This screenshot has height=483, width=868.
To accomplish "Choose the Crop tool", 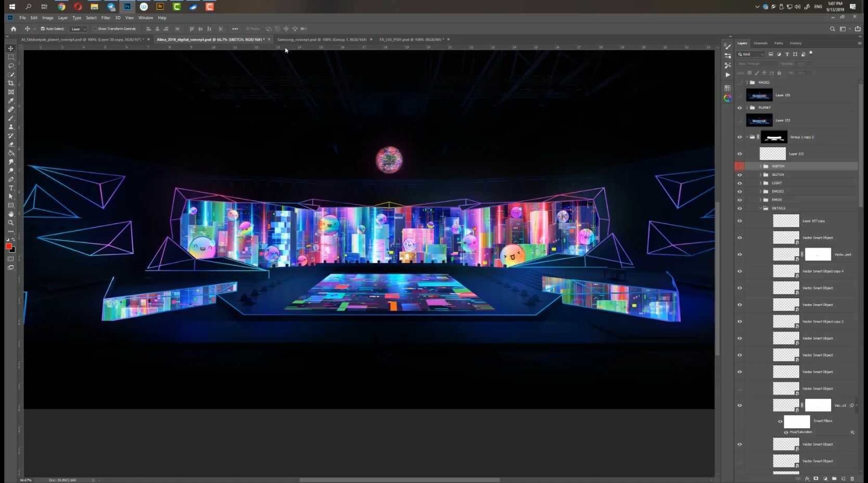I will tap(11, 83).
